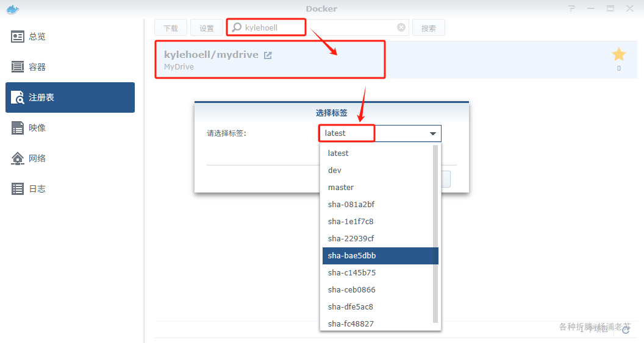
Task: Click the 搜索 search button
Action: (428, 28)
